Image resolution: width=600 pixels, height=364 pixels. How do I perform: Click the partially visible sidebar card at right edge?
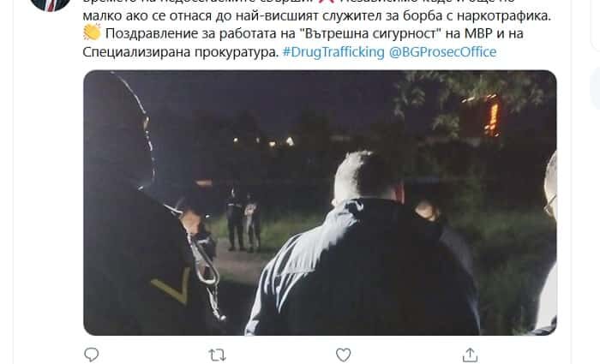pos(596,89)
